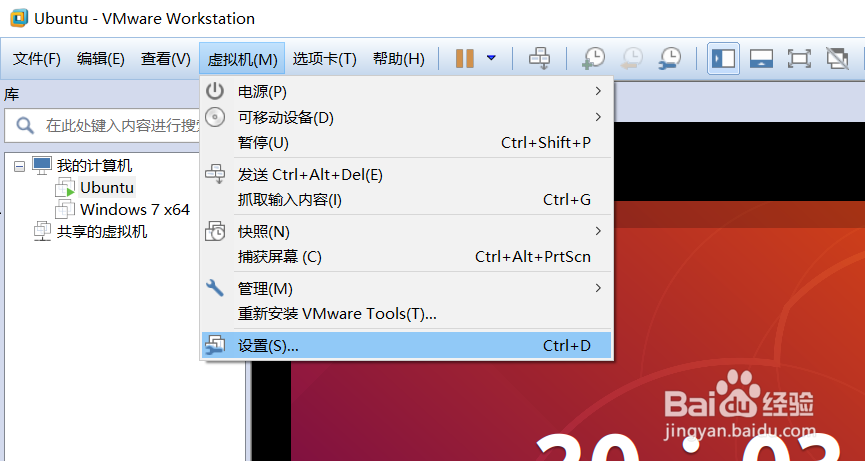Select 共享的虚拟机 in the library tree
The image size is (865, 461).
pos(102,232)
